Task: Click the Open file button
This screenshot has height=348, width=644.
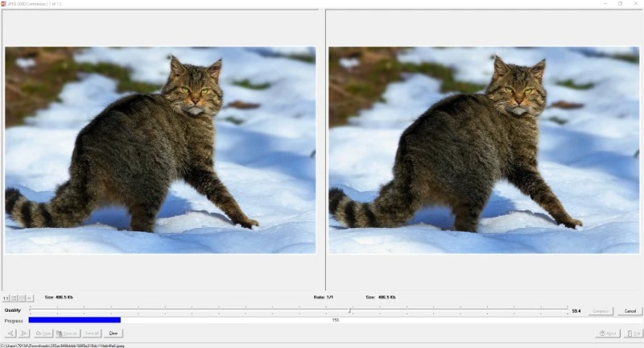Action: (43, 333)
